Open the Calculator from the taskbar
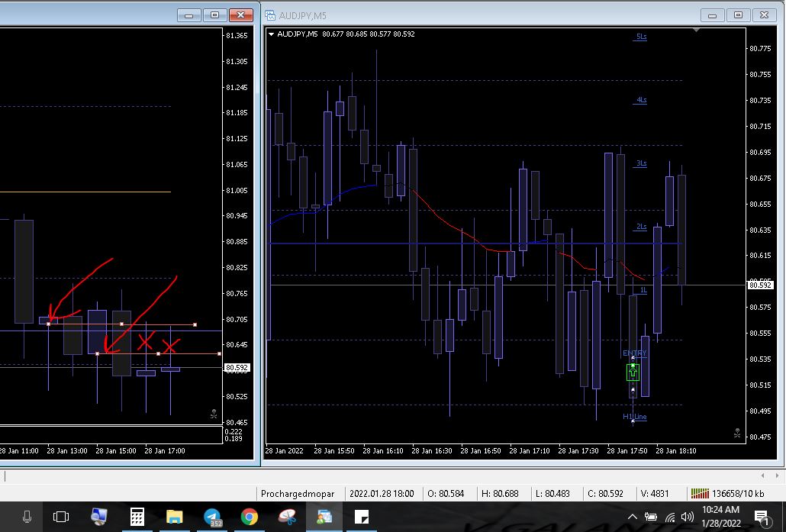Screen dimensions: 786x532 click(137, 517)
